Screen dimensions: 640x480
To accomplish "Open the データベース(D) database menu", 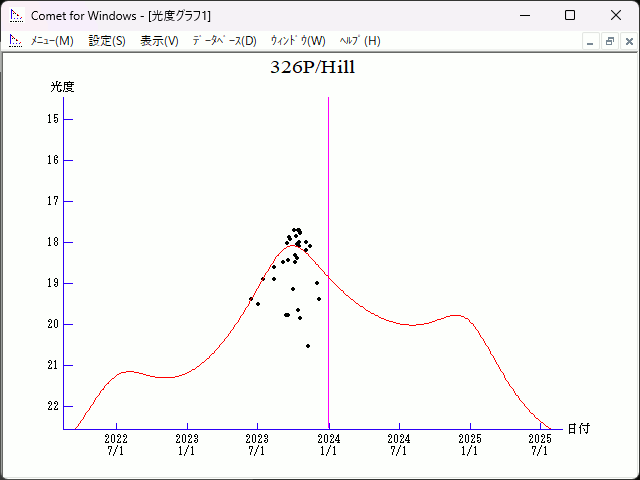I will coord(224,41).
